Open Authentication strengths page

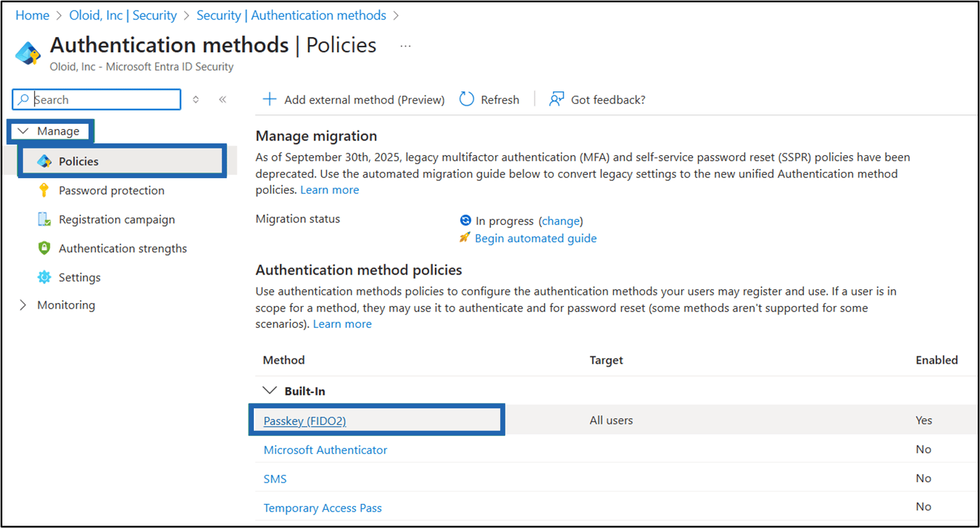click(123, 248)
